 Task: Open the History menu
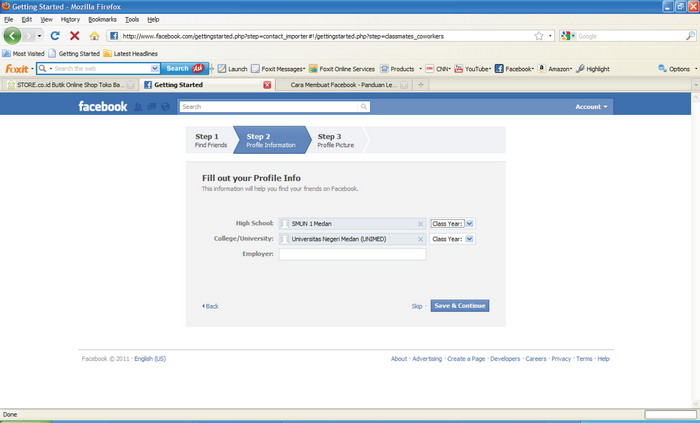pos(70,20)
